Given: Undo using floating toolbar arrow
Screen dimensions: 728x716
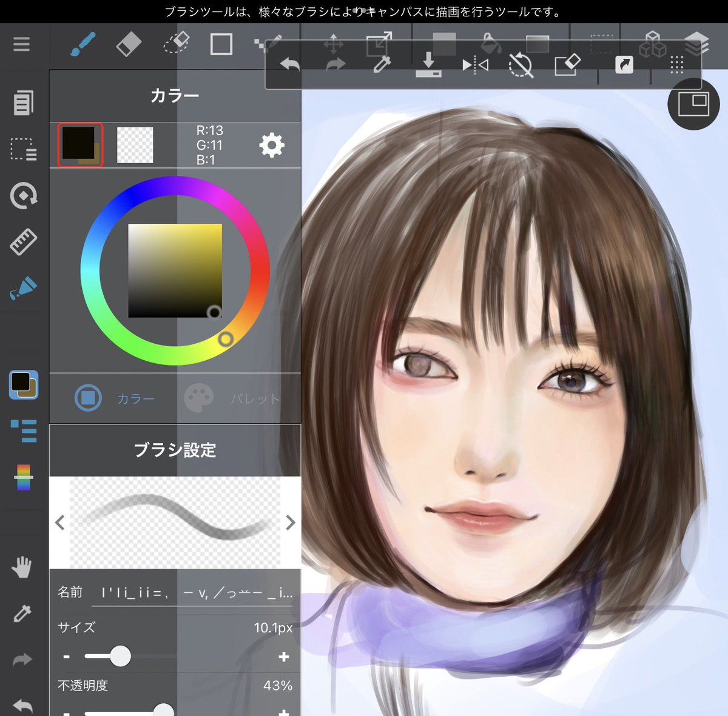Looking at the screenshot, I should (289, 64).
